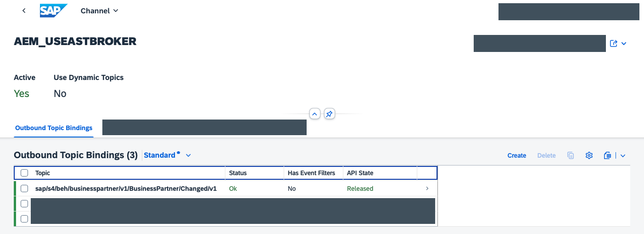Screen dimensions: 644x234
Task: Click the Active value Yes
Action: point(22,94)
